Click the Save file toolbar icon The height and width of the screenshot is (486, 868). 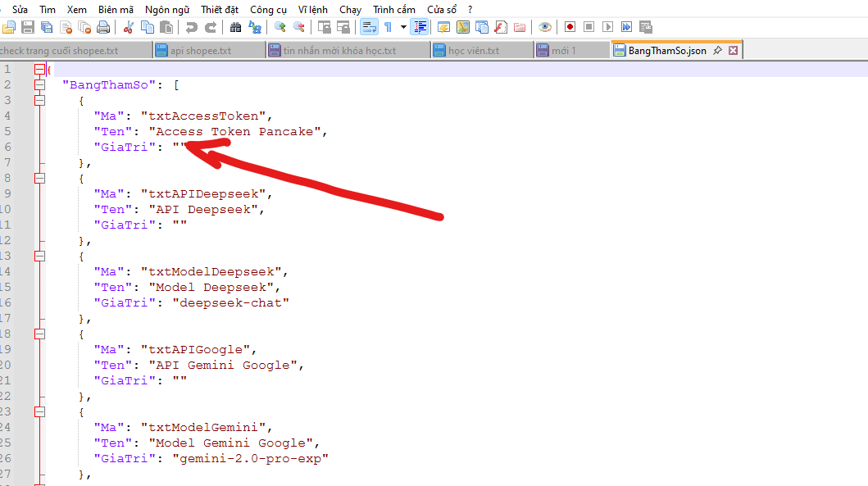(28, 27)
